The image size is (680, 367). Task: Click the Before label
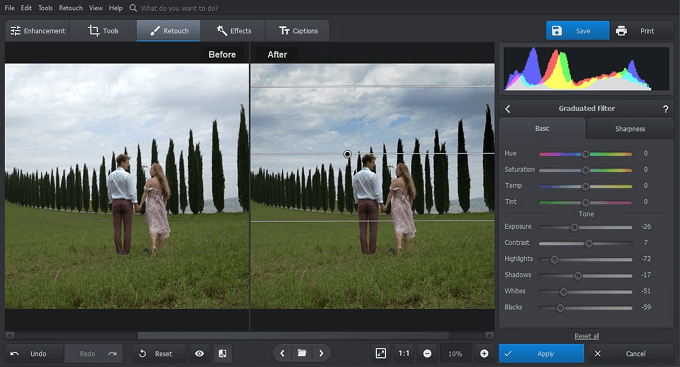[222, 55]
